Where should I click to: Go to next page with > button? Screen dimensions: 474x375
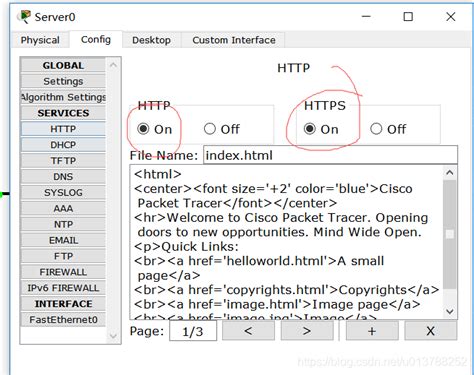307,331
